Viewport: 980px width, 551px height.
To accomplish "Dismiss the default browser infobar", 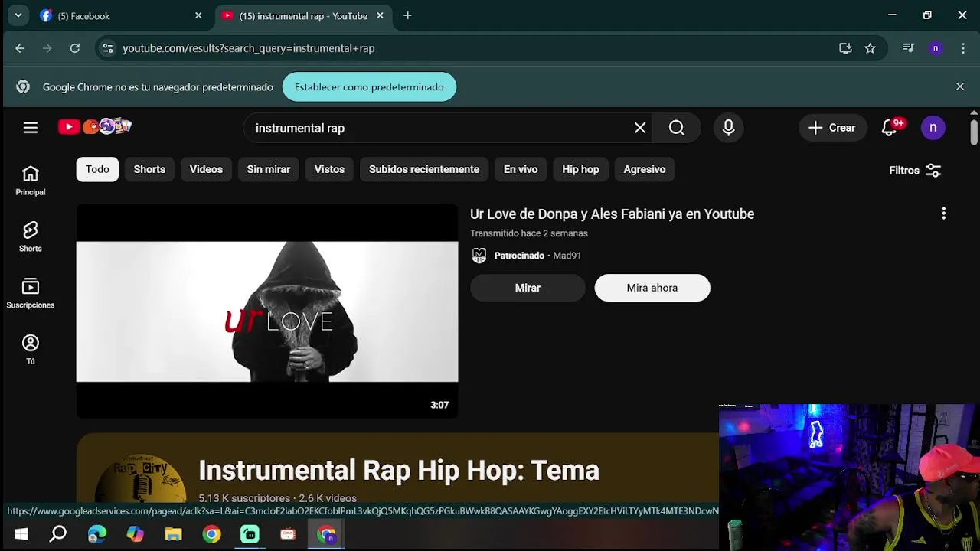I will click(x=960, y=86).
